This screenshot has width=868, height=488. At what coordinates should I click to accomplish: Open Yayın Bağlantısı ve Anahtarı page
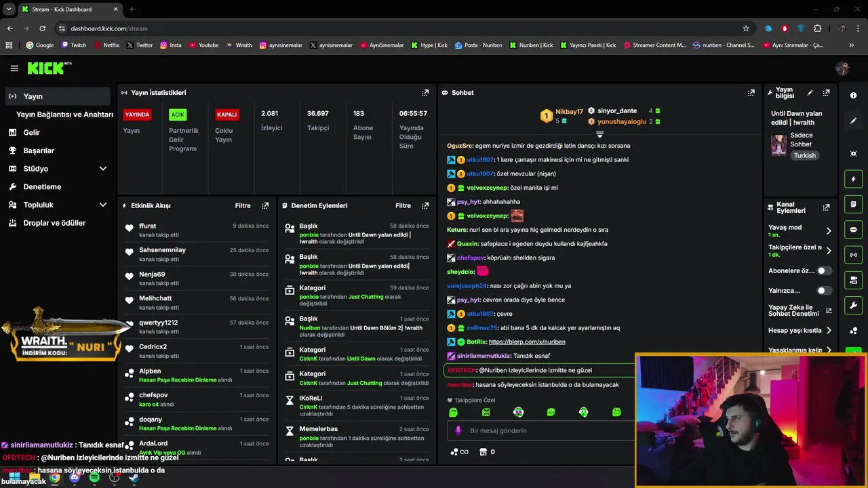pos(64,115)
